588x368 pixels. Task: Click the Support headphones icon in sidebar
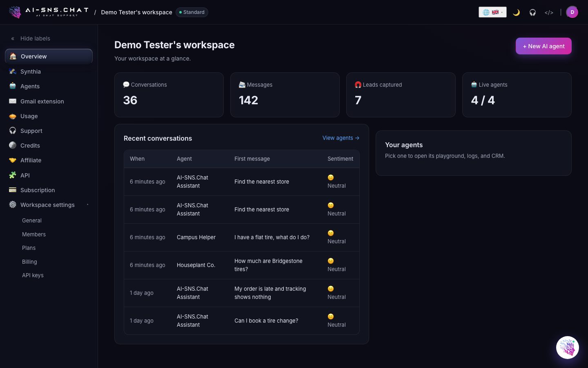click(13, 131)
